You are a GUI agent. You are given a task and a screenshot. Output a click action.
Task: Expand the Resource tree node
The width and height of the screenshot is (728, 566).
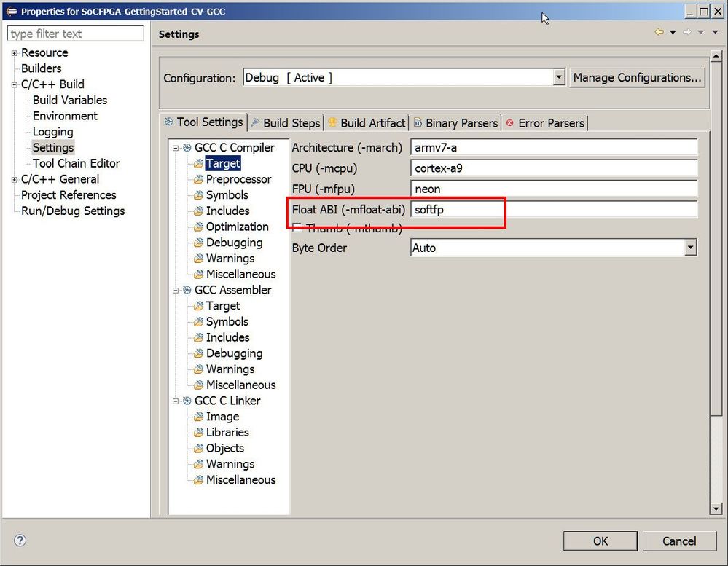pyautogui.click(x=15, y=53)
